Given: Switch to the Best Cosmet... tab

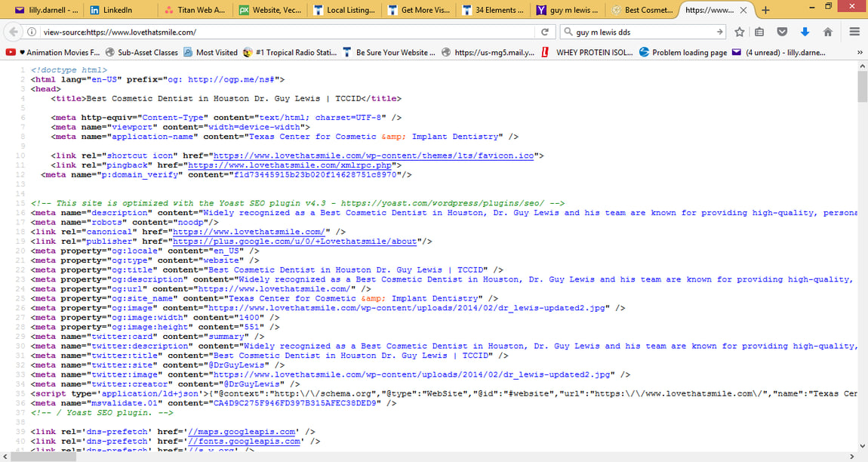Looking at the screenshot, I should tap(642, 10).
